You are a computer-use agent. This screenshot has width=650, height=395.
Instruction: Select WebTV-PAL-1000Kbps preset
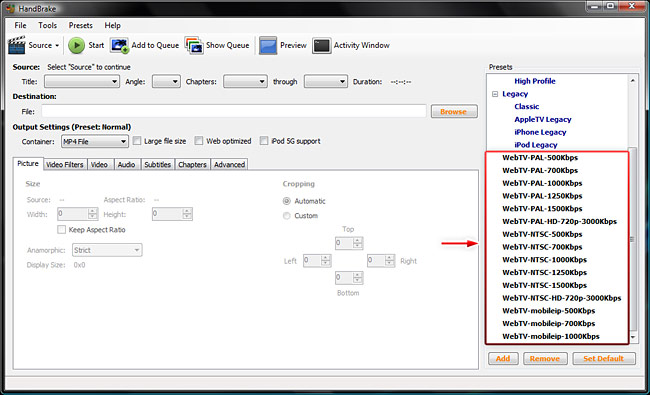coord(542,183)
